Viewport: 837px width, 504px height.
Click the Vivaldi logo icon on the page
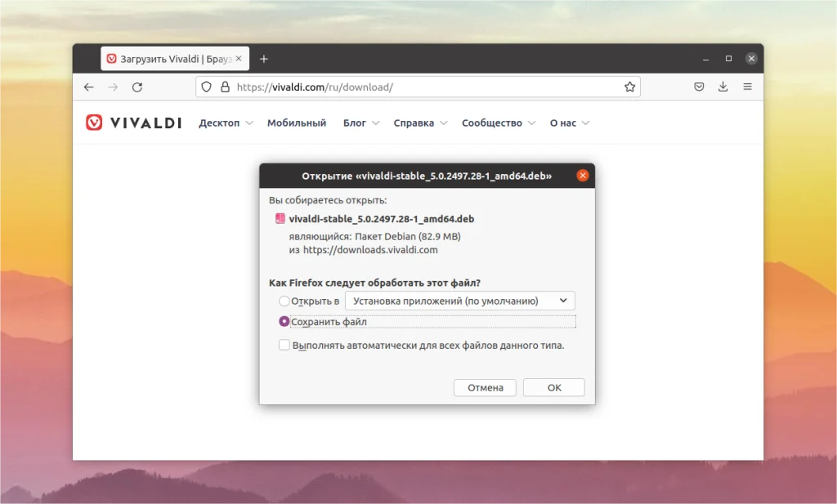click(94, 123)
